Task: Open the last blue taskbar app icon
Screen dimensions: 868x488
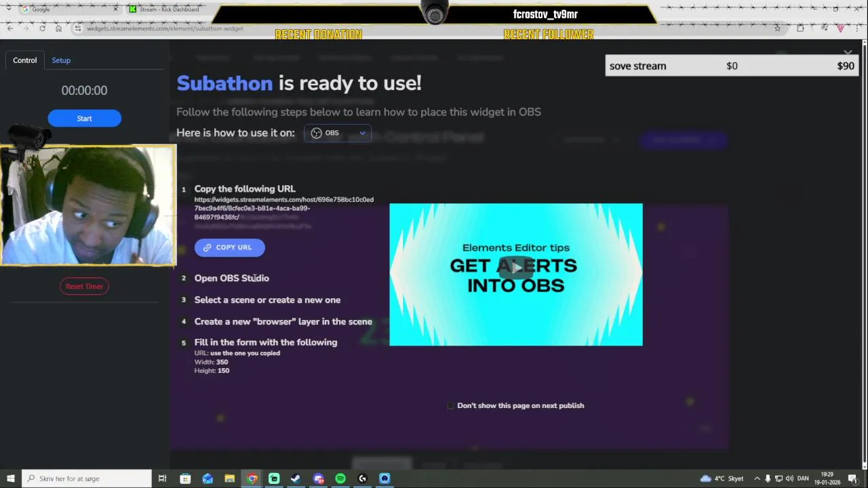Action: [x=384, y=479]
